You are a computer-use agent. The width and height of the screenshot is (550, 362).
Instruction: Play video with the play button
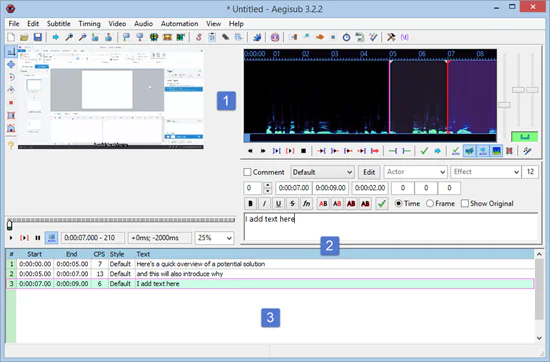coord(11,238)
